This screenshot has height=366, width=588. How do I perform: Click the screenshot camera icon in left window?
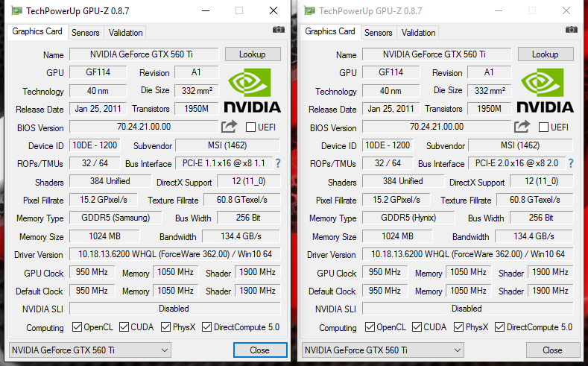click(278, 30)
